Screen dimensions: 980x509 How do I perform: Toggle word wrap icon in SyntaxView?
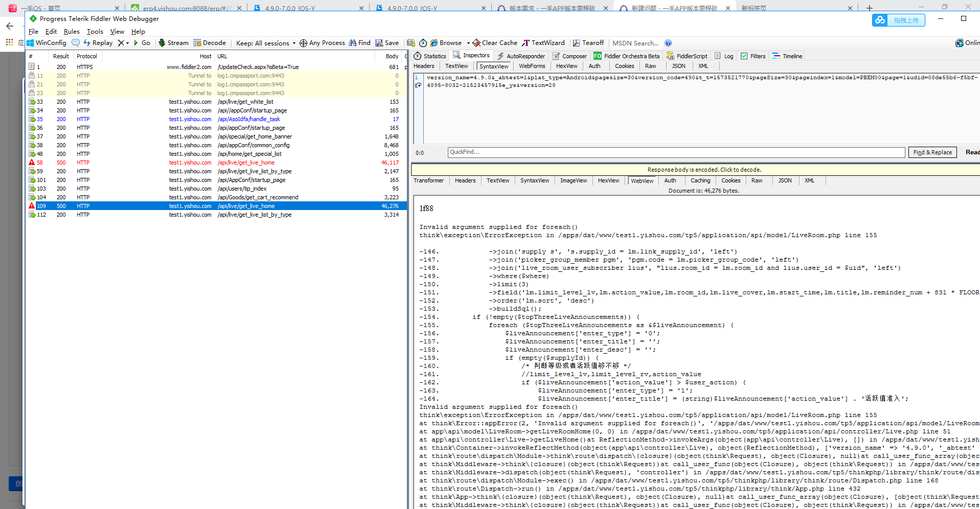point(418,85)
